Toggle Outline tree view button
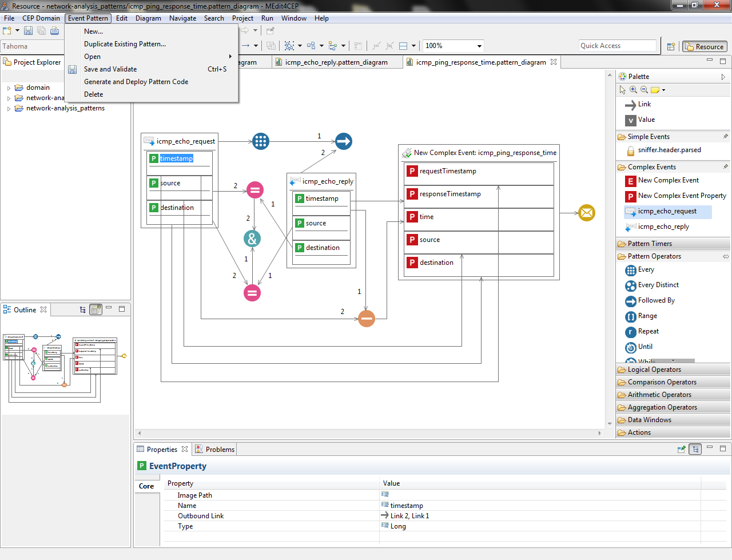This screenshot has height=560, width=732. pyautogui.click(x=83, y=309)
